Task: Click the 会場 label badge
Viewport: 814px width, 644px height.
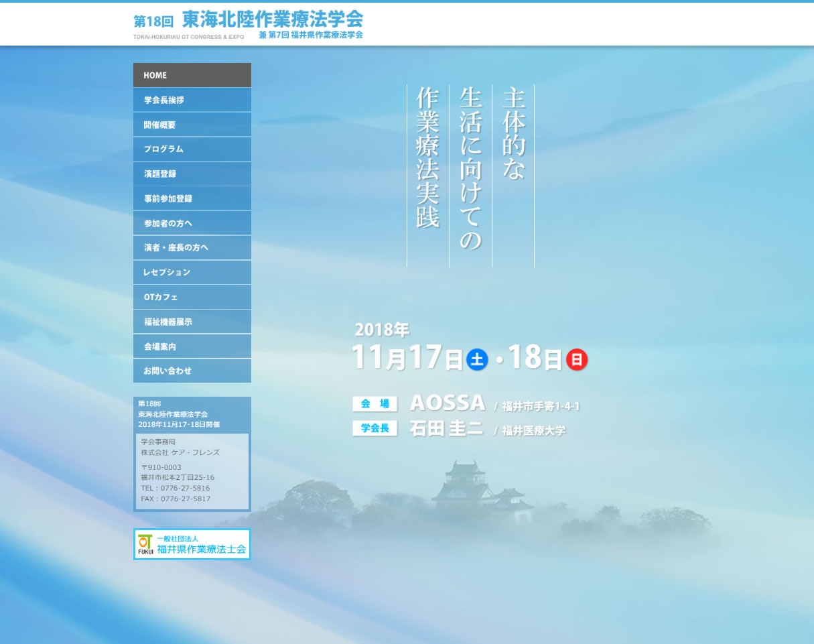Action: coord(375,404)
